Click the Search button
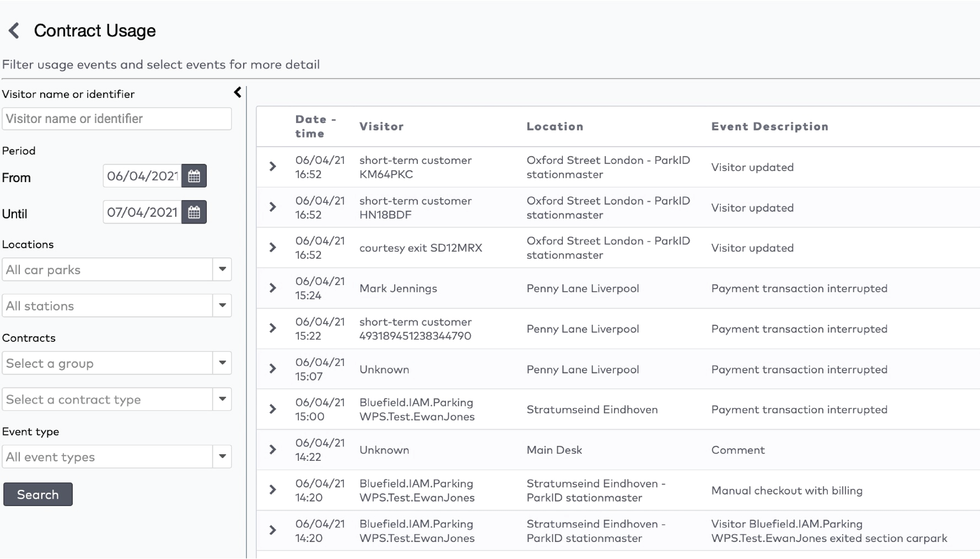 pyautogui.click(x=38, y=494)
